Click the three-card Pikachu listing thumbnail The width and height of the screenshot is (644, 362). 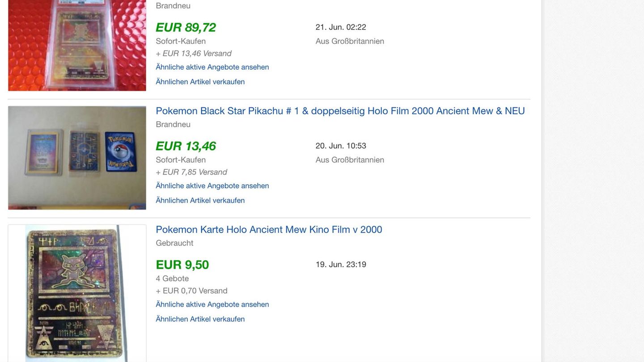point(77,158)
